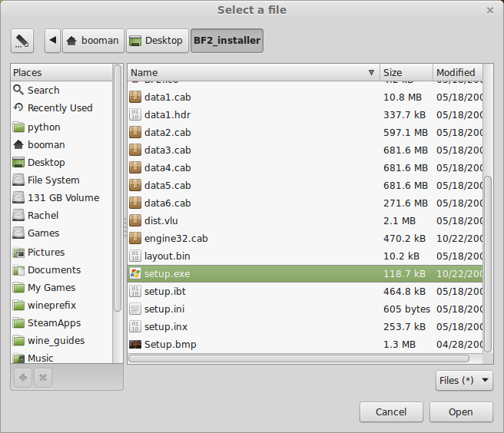
Task: Click the python folder icon in Places
Action: pyautogui.click(x=18, y=127)
